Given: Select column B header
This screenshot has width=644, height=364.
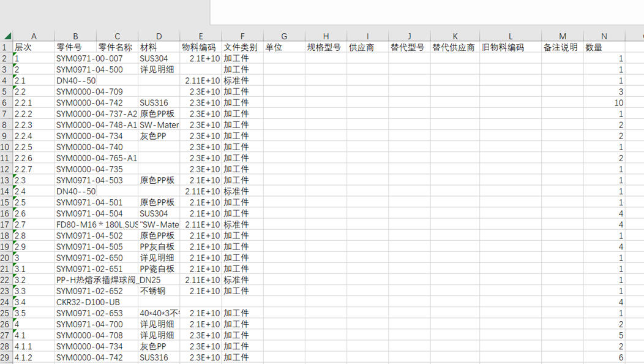Looking at the screenshot, I should (75, 36).
